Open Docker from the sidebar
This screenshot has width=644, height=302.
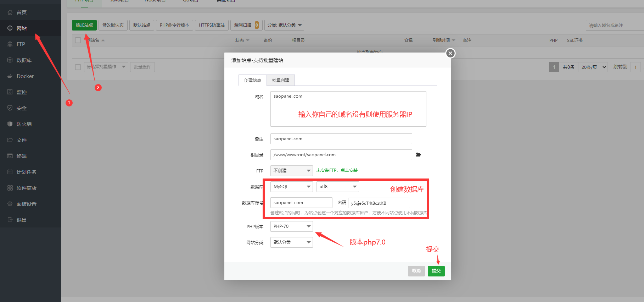[25, 76]
